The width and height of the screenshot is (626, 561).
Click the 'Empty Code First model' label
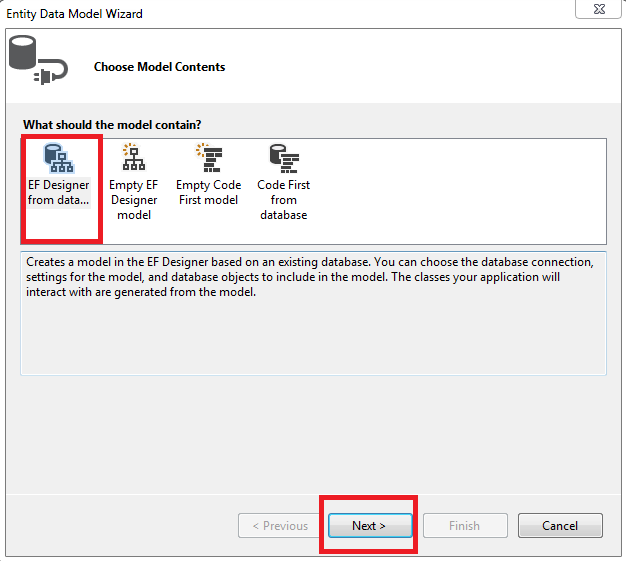click(x=209, y=192)
